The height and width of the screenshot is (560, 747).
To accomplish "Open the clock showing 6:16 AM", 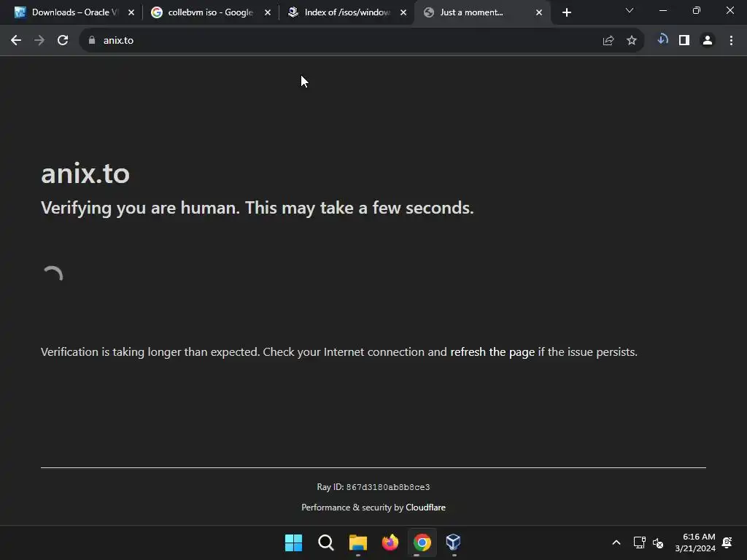I will [695, 542].
